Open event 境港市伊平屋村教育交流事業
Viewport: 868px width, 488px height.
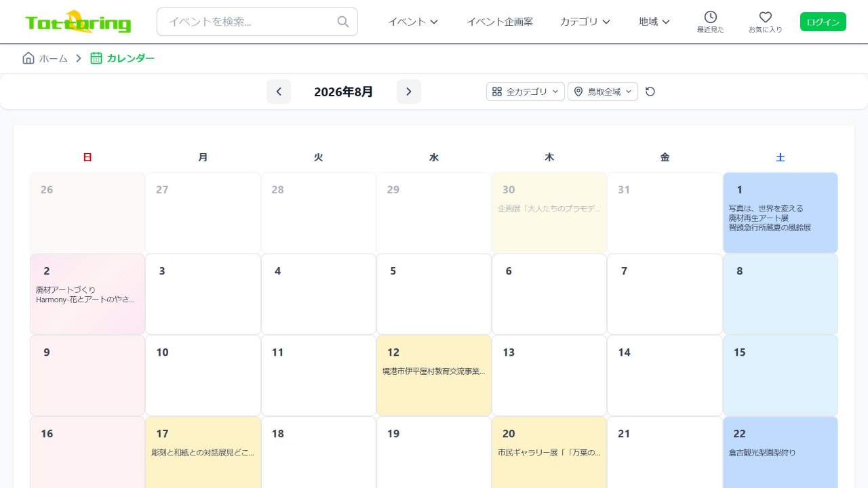pyautogui.click(x=434, y=371)
